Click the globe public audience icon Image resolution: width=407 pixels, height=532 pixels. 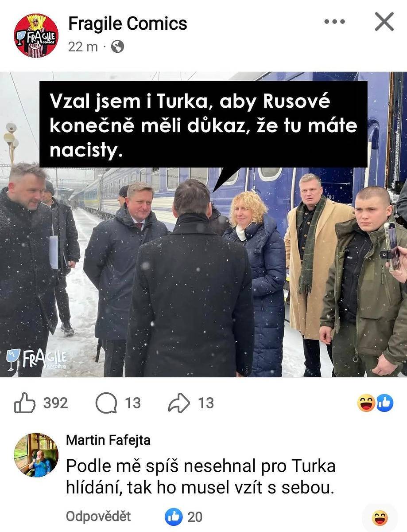(117, 47)
